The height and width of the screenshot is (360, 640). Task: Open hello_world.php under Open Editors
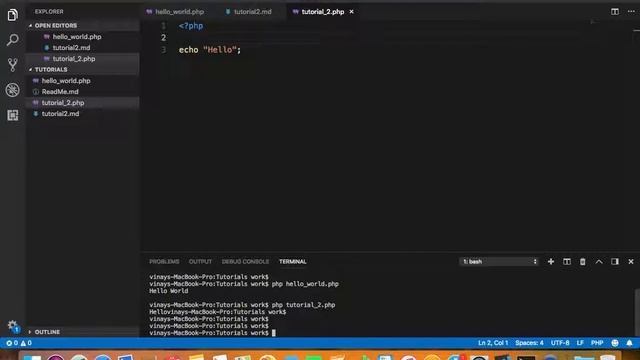77,37
